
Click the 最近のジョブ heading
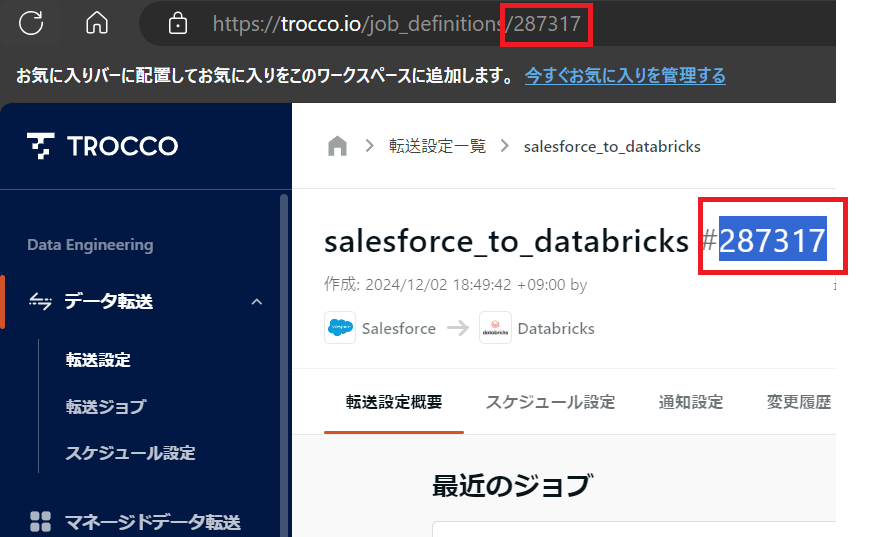[x=512, y=485]
